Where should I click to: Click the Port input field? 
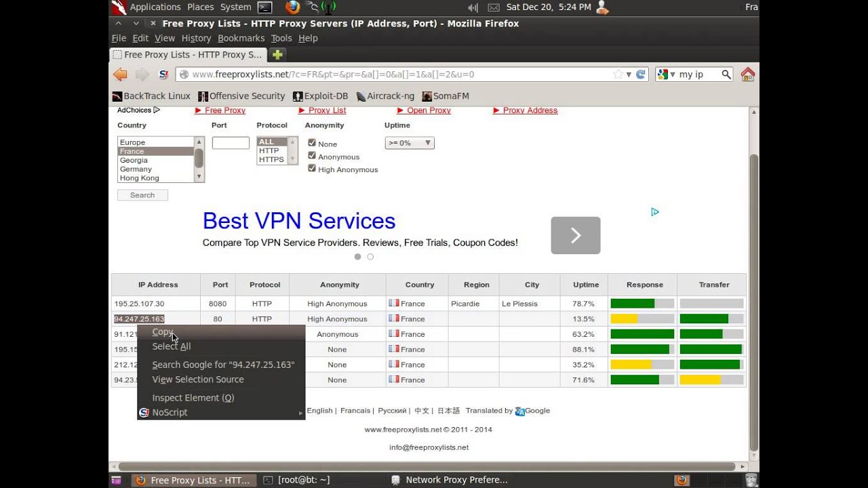click(x=231, y=143)
